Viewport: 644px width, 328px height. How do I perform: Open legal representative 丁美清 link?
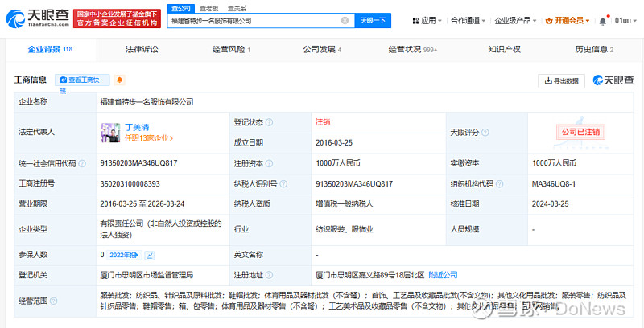[x=137, y=128]
